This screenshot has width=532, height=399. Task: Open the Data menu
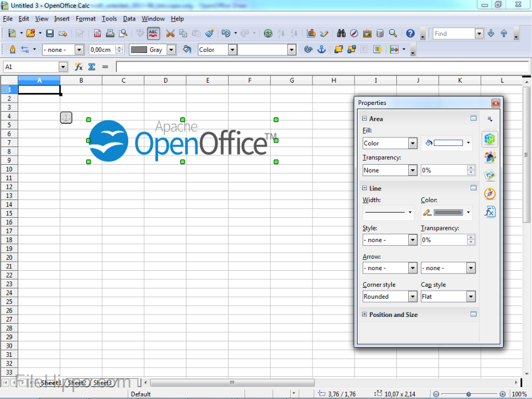pyautogui.click(x=129, y=19)
